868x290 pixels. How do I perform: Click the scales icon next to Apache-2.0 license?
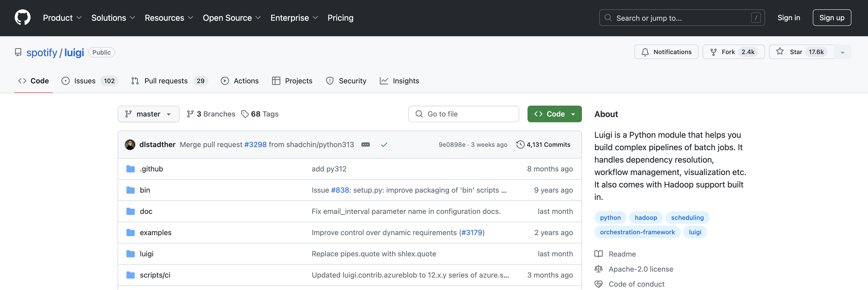click(x=599, y=269)
